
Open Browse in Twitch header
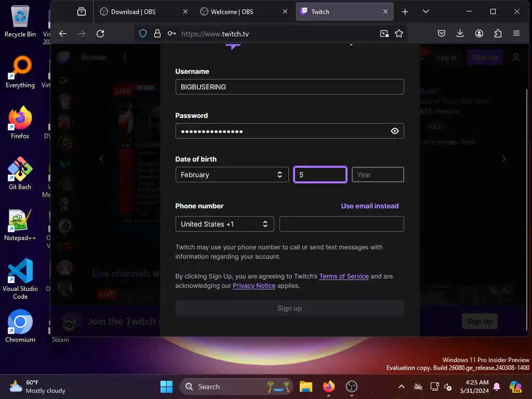94,57
